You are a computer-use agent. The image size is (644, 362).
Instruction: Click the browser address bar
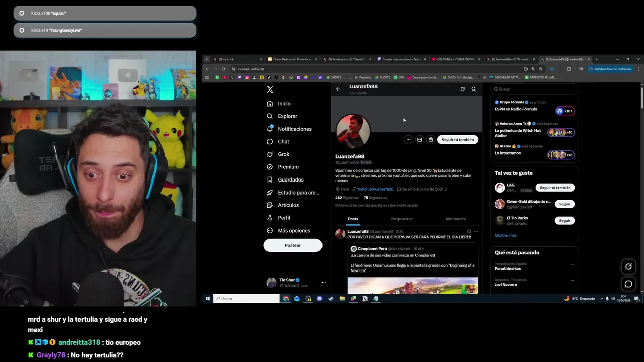[377, 69]
